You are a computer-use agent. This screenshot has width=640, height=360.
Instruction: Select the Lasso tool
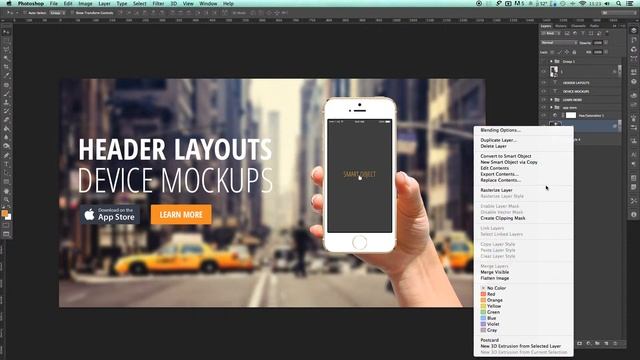tap(6, 50)
